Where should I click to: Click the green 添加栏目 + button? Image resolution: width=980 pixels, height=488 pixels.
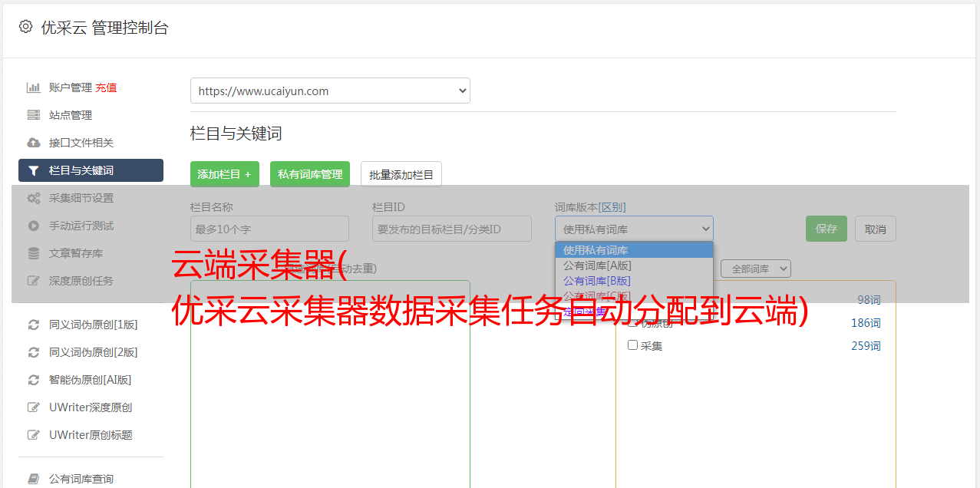tap(225, 174)
